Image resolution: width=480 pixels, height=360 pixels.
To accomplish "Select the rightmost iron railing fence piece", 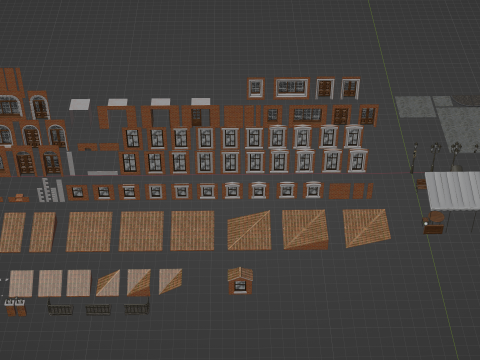I will (137, 307).
